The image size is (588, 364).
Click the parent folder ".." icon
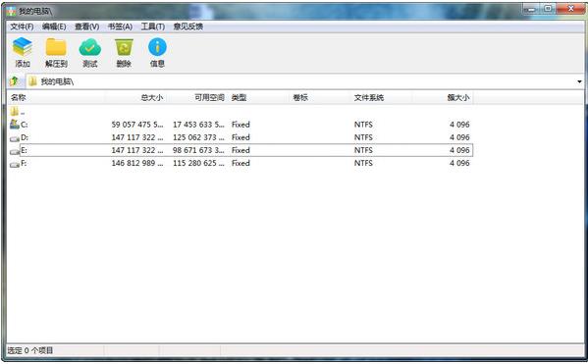(x=15, y=111)
